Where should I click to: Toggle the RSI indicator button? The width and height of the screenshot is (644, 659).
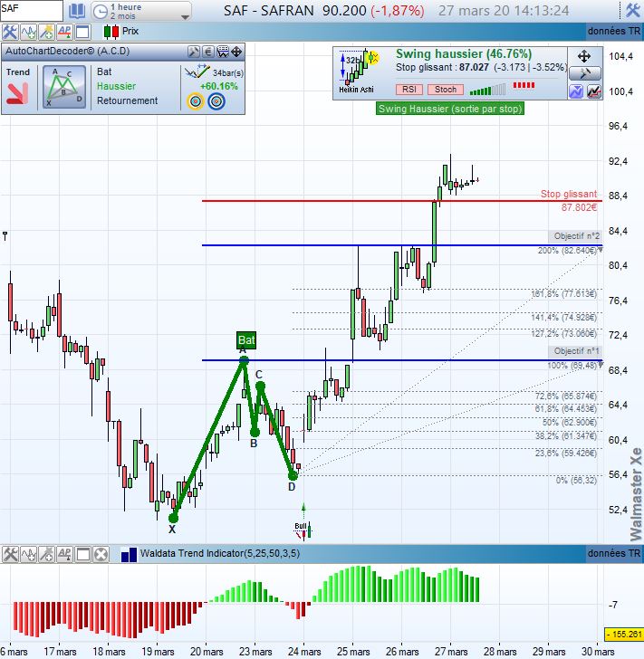pos(409,89)
